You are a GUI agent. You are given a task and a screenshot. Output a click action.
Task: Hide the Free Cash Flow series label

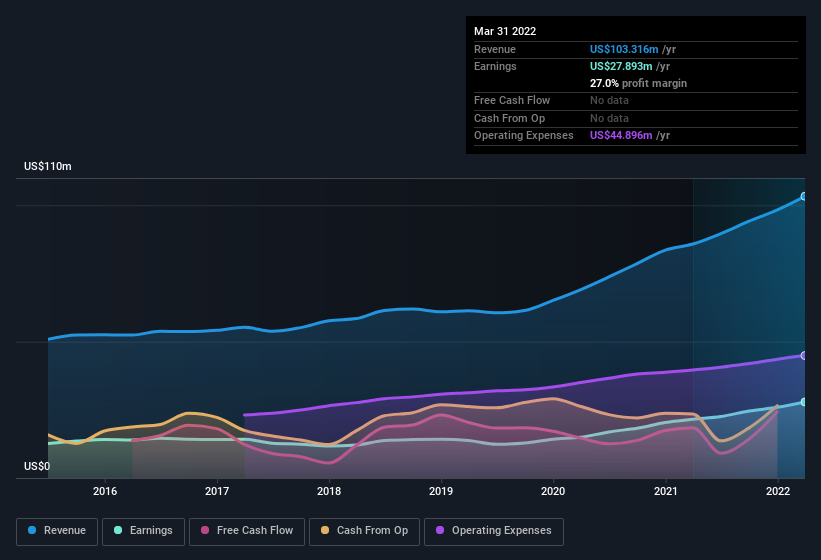click(254, 530)
